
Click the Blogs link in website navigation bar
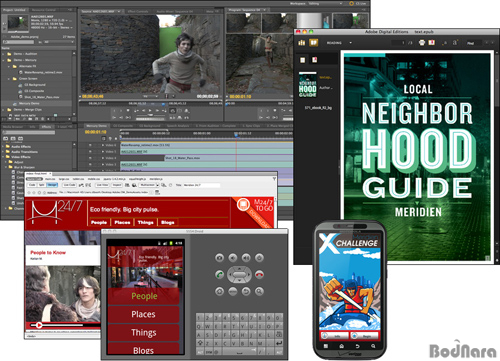point(168,222)
